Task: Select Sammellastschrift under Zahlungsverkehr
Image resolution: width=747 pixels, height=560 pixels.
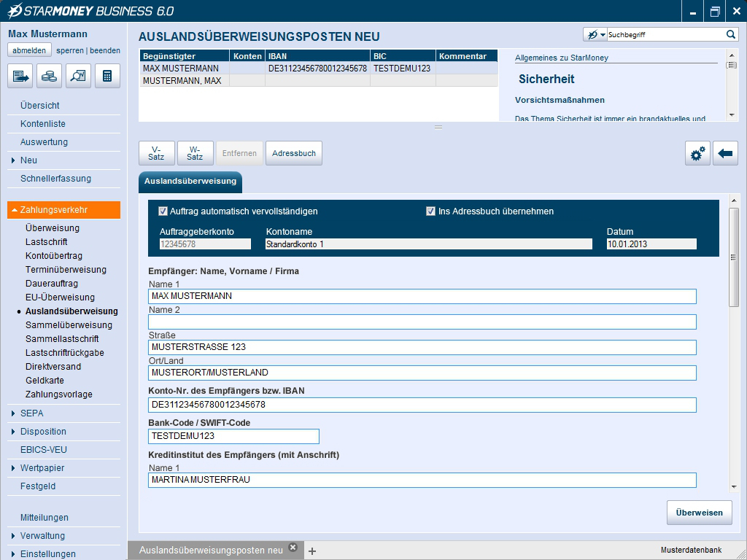Action: [62, 339]
